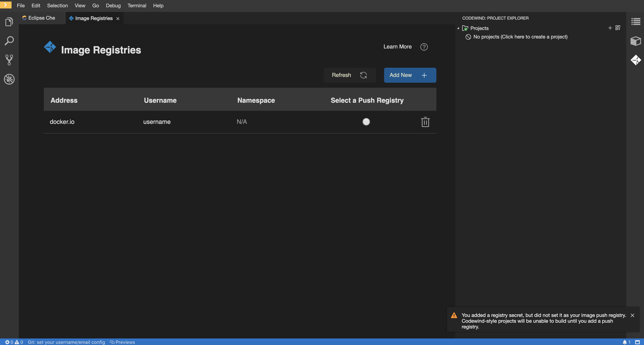
Task: Open Git username/email config in status bar
Action: tap(67, 342)
